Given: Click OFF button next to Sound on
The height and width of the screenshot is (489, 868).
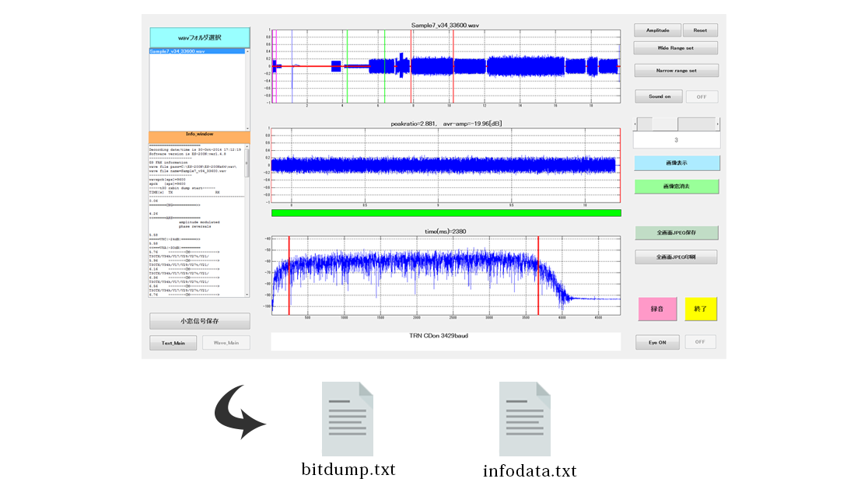Looking at the screenshot, I should (702, 96).
